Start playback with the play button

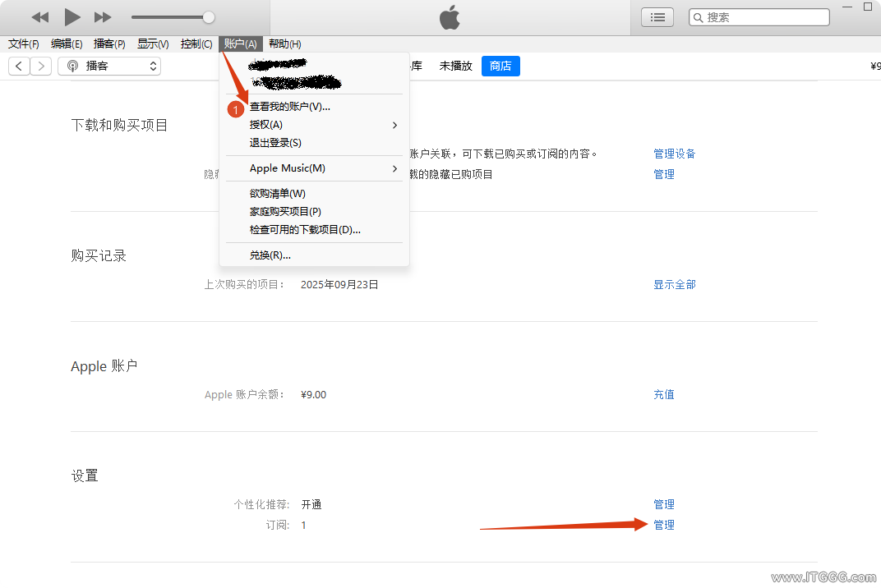point(72,17)
